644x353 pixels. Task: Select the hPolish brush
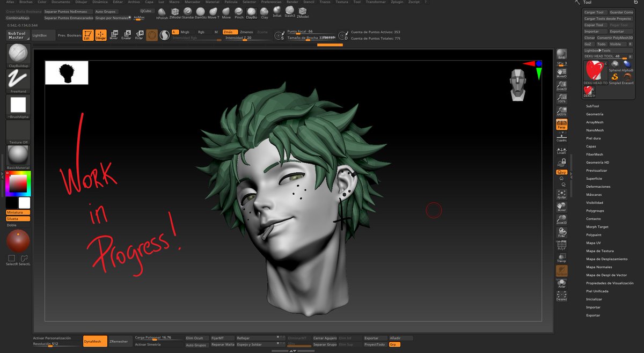162,13
